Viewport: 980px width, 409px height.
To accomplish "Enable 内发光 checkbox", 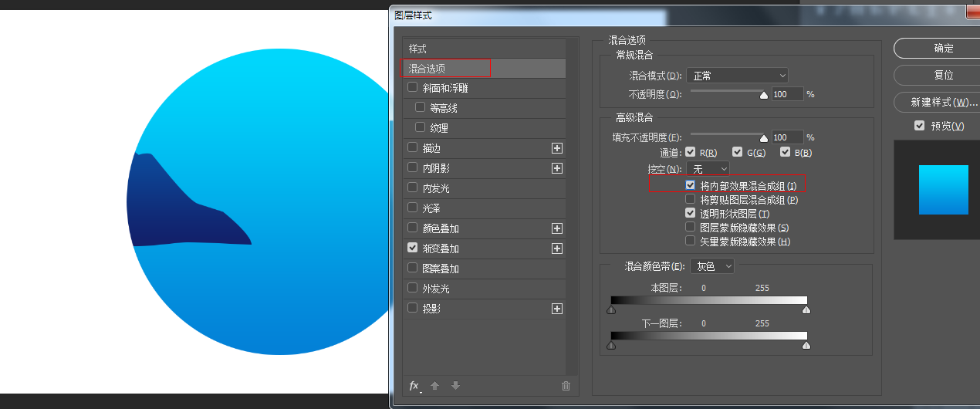I will point(413,188).
